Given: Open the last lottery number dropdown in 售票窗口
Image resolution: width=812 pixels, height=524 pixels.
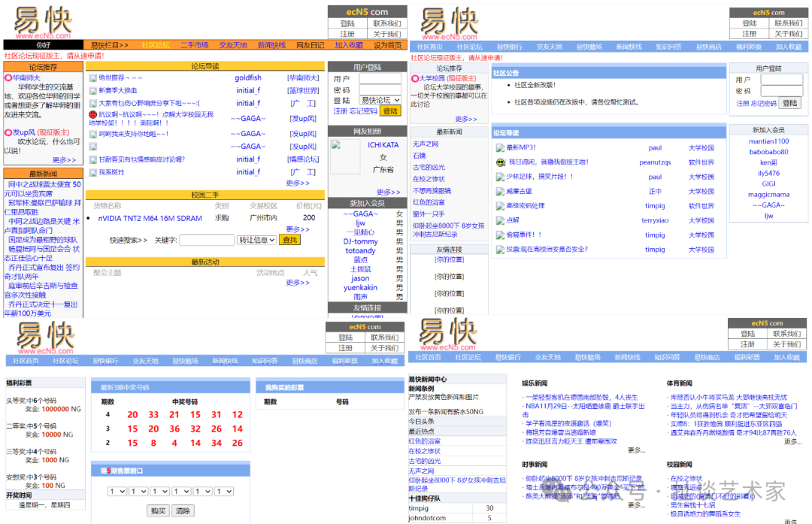Looking at the screenshot, I should tap(224, 492).
